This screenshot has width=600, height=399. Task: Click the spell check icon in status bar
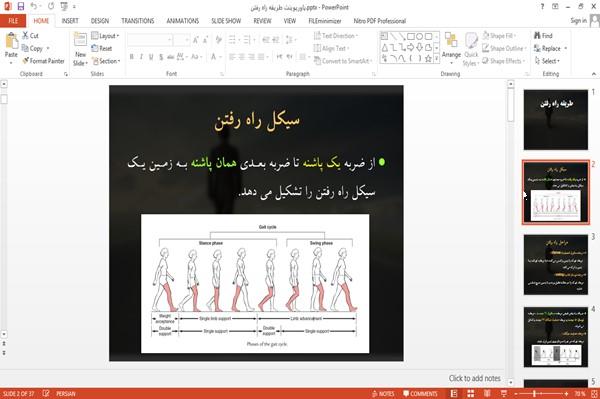[46, 393]
